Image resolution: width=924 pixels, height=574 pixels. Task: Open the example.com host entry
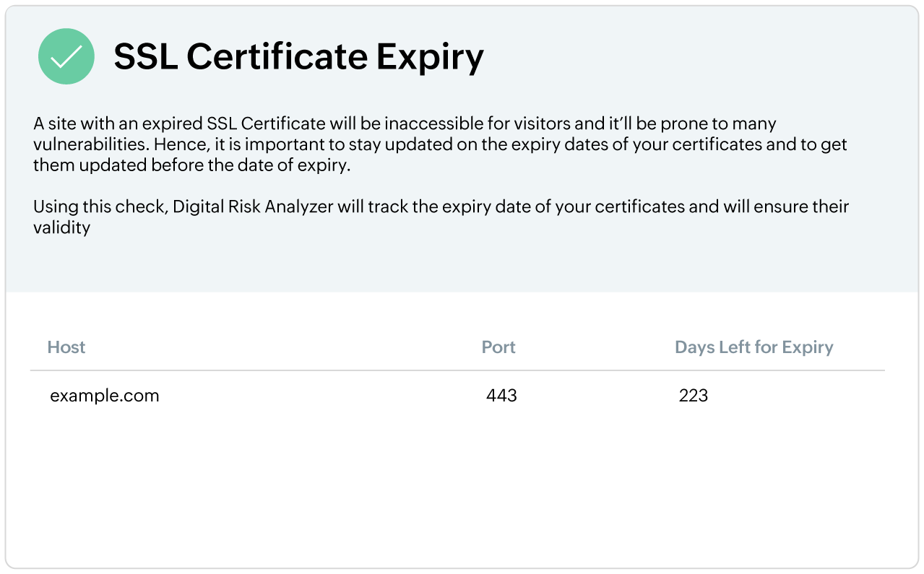tap(105, 396)
